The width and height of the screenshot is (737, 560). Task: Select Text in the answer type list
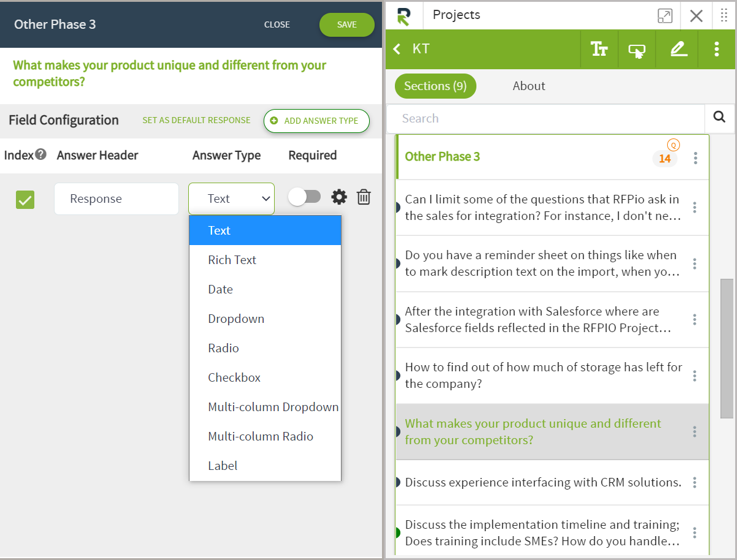click(265, 230)
